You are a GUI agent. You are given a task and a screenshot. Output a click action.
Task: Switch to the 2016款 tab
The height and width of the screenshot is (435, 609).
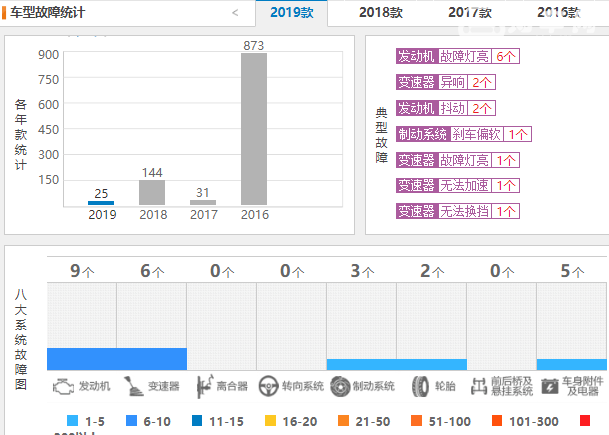(x=559, y=13)
